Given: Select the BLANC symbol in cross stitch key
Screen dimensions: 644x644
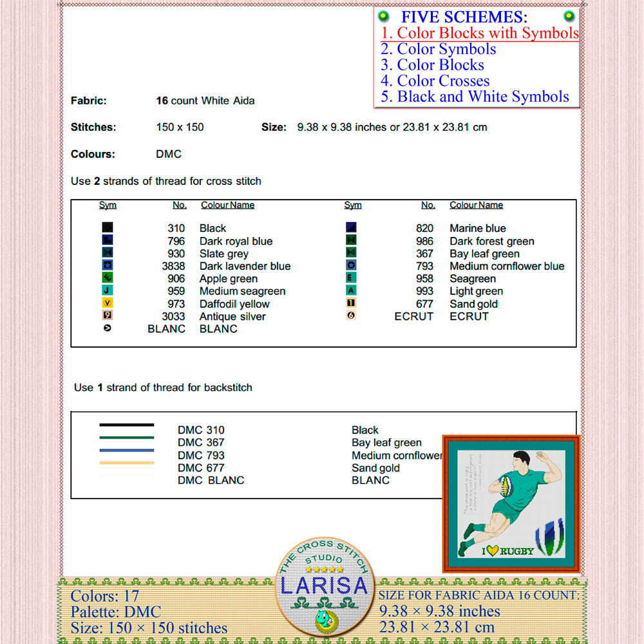Looking at the screenshot, I should pos(107,328).
